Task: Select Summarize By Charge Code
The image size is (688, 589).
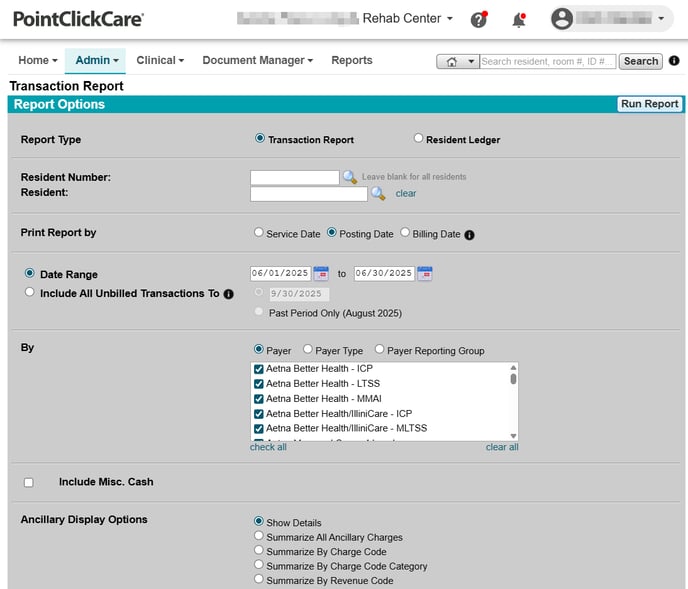Action: pos(259,550)
